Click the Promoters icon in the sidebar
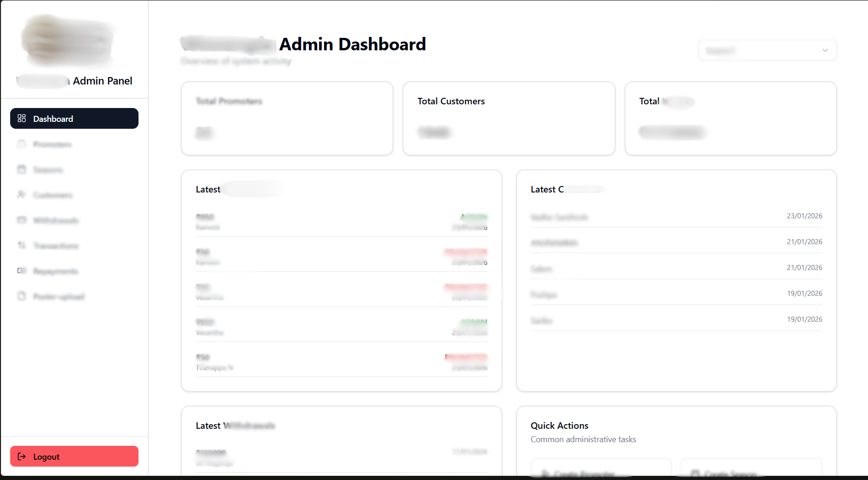868x480 pixels. click(x=22, y=144)
